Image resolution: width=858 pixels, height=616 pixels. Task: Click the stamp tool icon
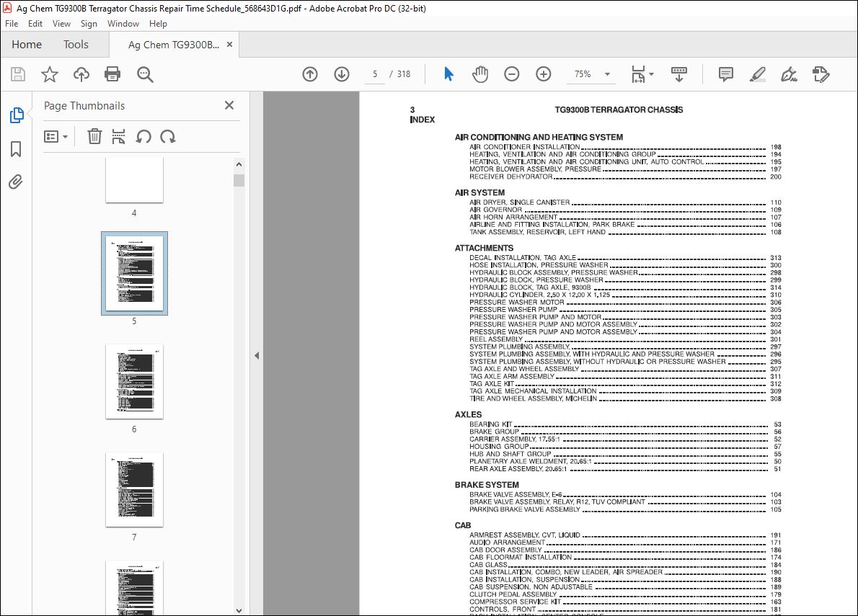821,74
